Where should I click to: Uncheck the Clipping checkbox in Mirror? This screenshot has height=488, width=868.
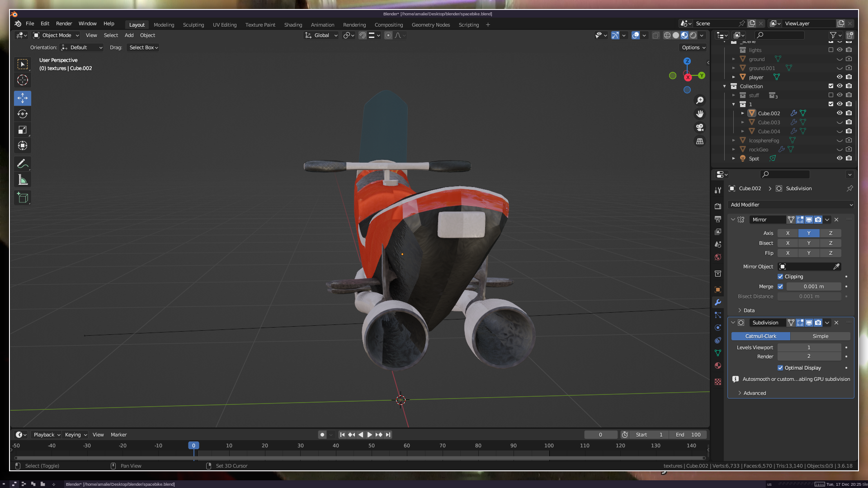pos(780,277)
